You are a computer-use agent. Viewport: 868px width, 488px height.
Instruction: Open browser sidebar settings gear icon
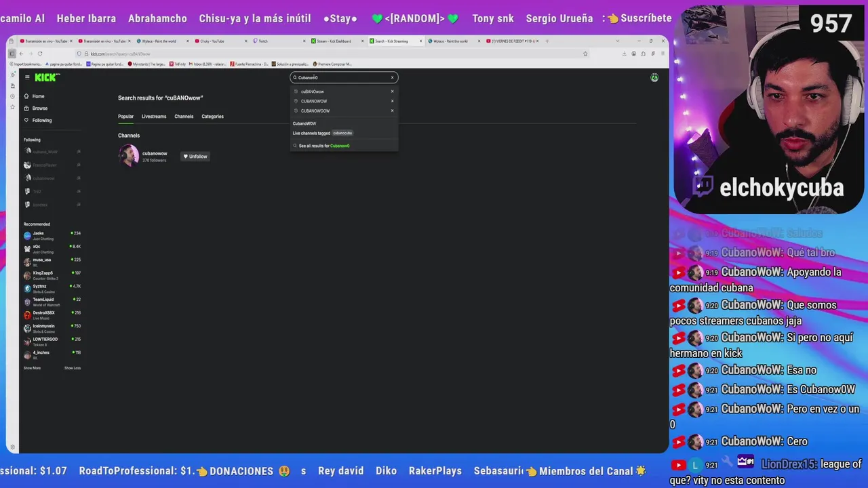click(x=12, y=447)
